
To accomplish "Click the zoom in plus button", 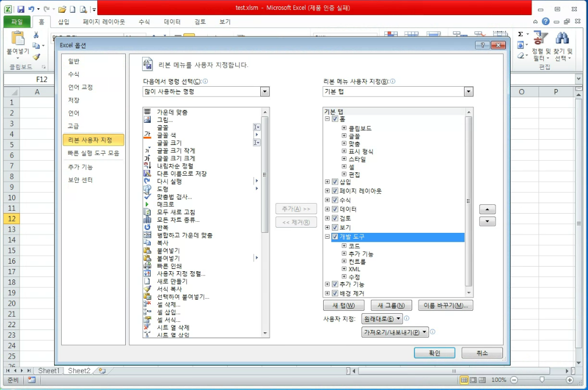I will pos(569,380).
